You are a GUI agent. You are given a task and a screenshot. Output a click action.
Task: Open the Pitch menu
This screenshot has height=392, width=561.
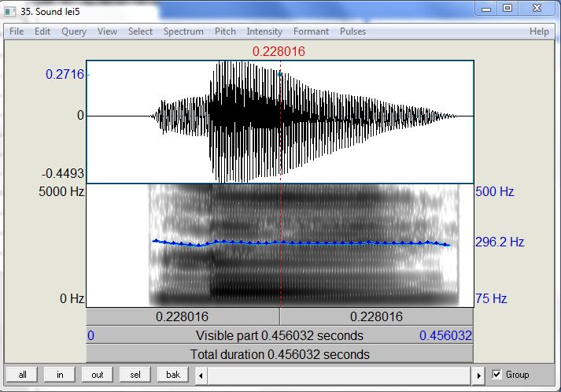point(225,31)
